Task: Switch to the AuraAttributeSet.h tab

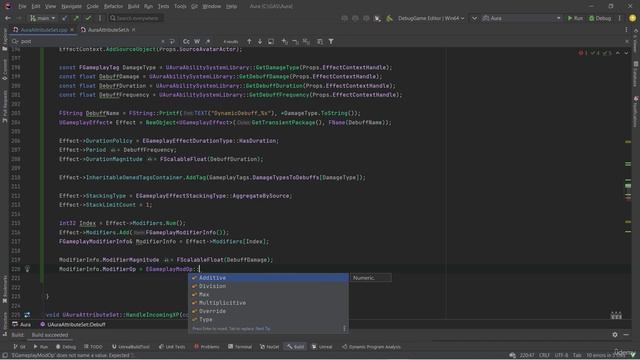Action: [x=108, y=30]
